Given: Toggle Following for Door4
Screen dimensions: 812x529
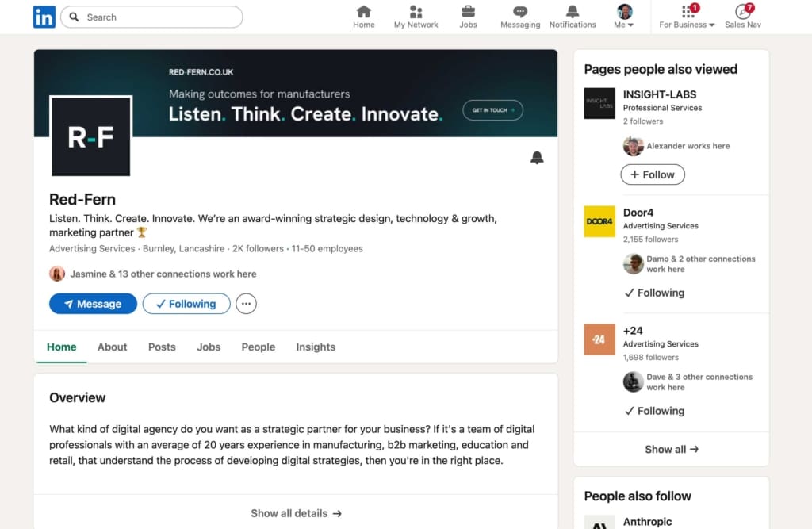Looking at the screenshot, I should [654, 293].
